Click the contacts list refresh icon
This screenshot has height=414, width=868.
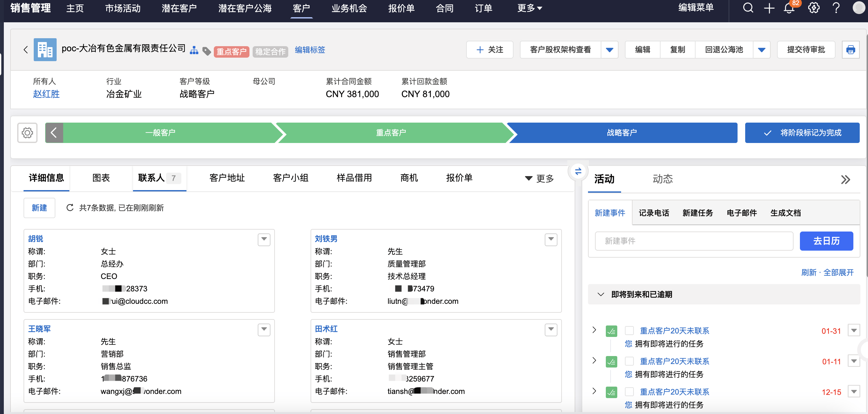(70, 208)
